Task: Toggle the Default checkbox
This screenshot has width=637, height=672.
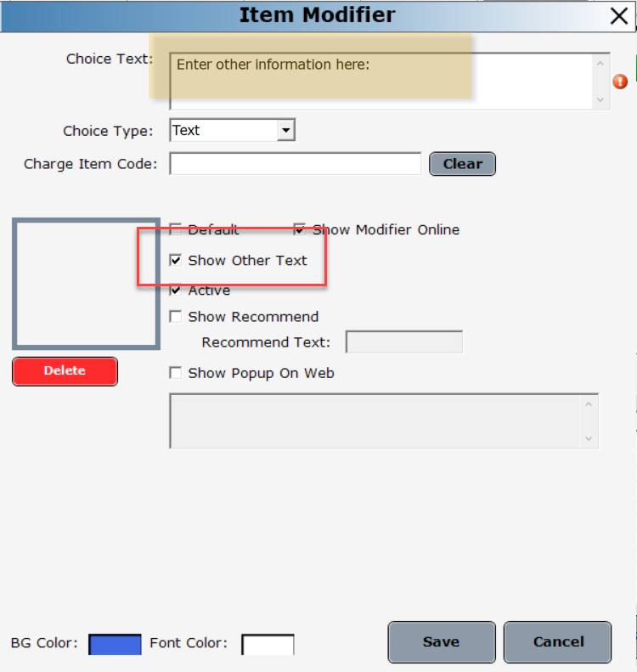Action: pos(176,229)
